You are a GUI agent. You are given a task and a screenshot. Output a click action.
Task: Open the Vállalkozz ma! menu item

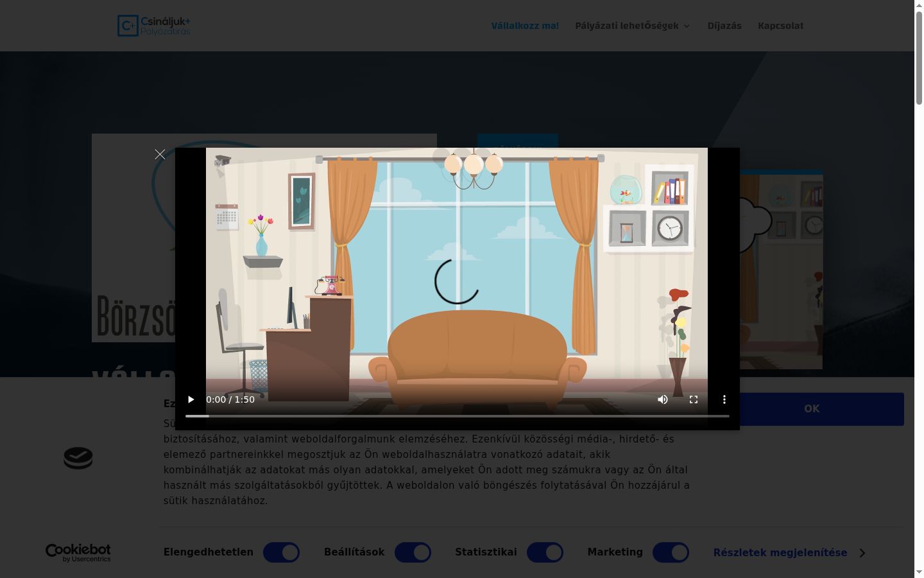(x=525, y=26)
